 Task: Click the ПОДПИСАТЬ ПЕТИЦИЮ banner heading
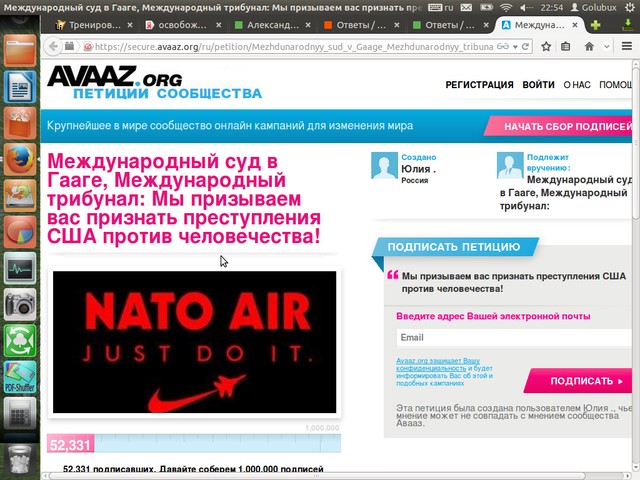454,247
